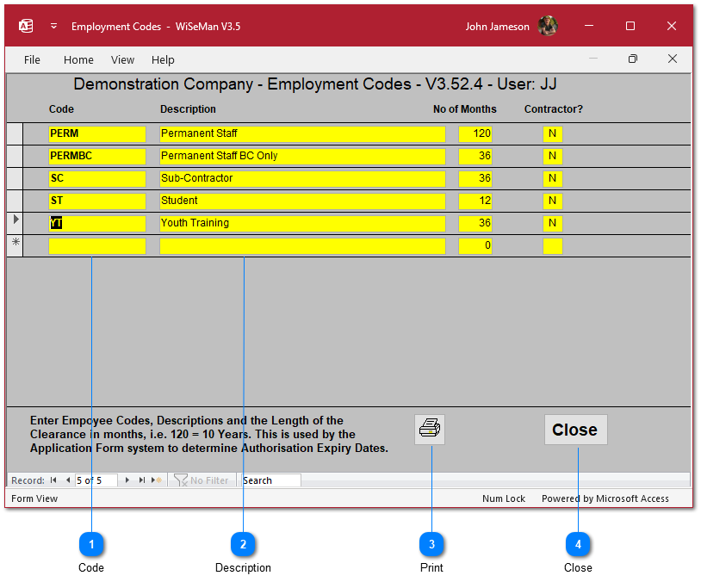Go to first record in navigator

point(53,480)
